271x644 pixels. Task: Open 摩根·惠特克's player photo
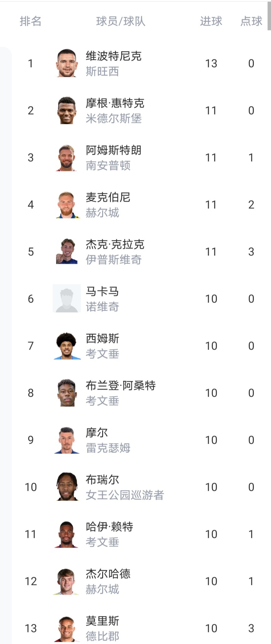[67, 110]
